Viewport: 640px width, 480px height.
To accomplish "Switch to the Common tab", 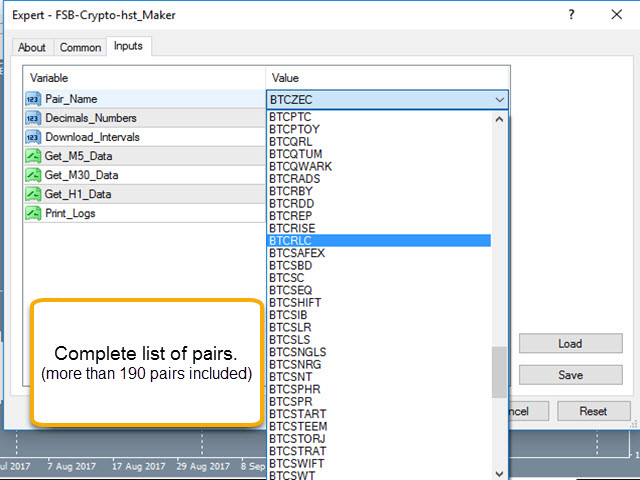I will (80, 48).
